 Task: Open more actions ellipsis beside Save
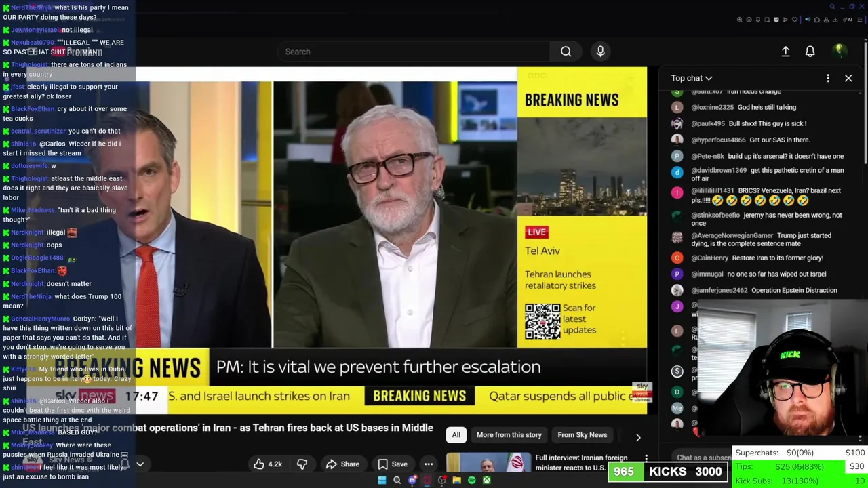tap(429, 464)
